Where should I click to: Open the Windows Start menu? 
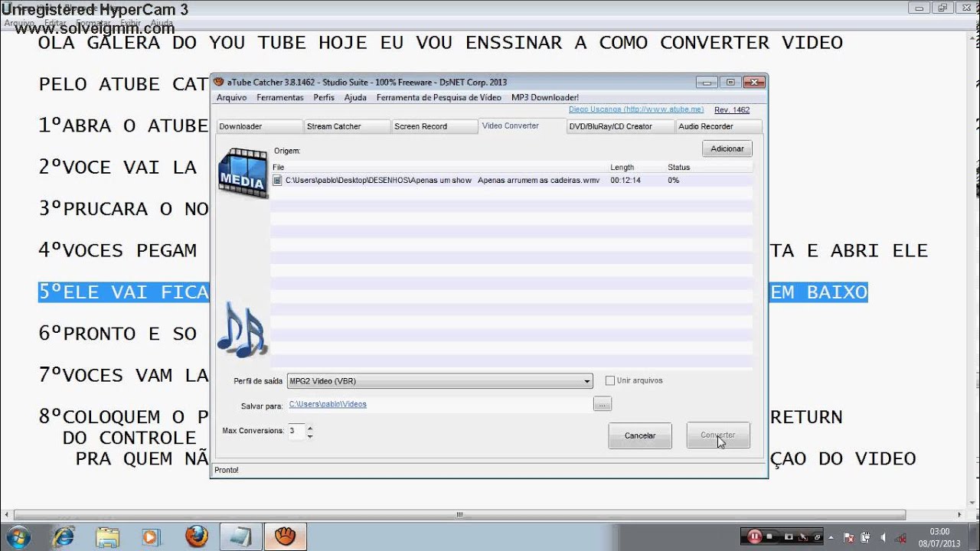[18, 536]
